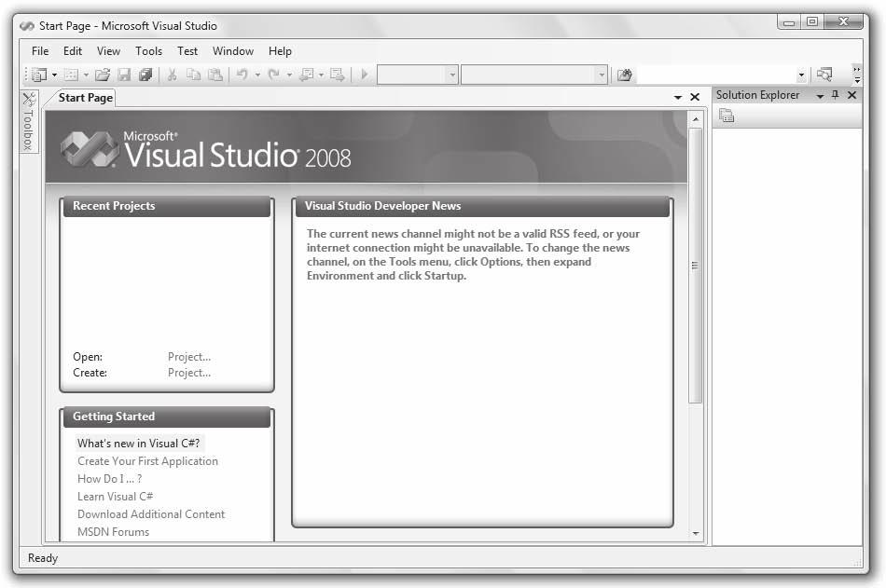Click the Ready status bar text

point(43,558)
